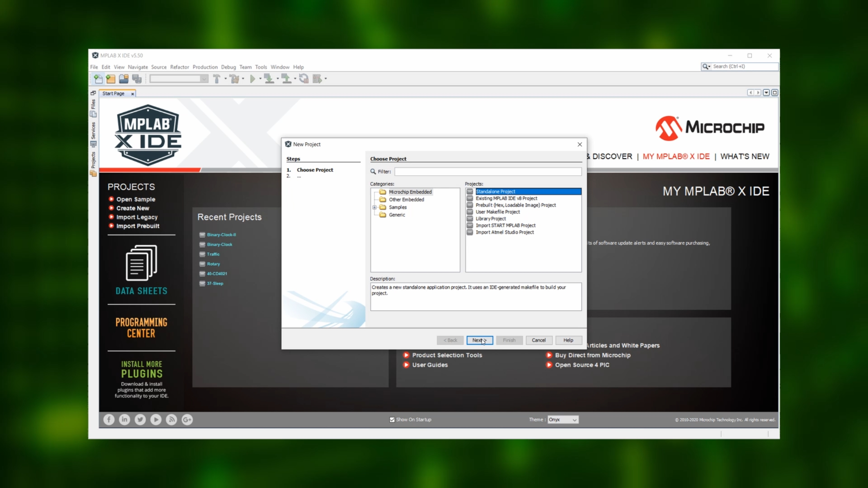This screenshot has height=488, width=868.
Task: Expand the Samples category tree node
Action: pos(374,207)
